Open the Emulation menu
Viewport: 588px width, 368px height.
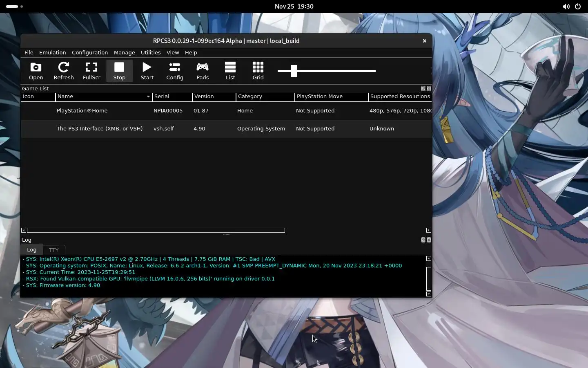click(52, 52)
